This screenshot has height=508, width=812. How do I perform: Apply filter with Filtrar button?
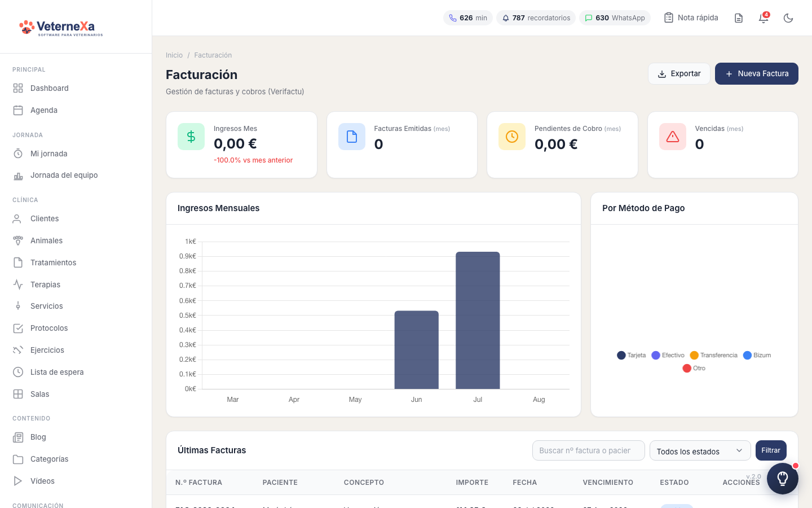(x=771, y=450)
